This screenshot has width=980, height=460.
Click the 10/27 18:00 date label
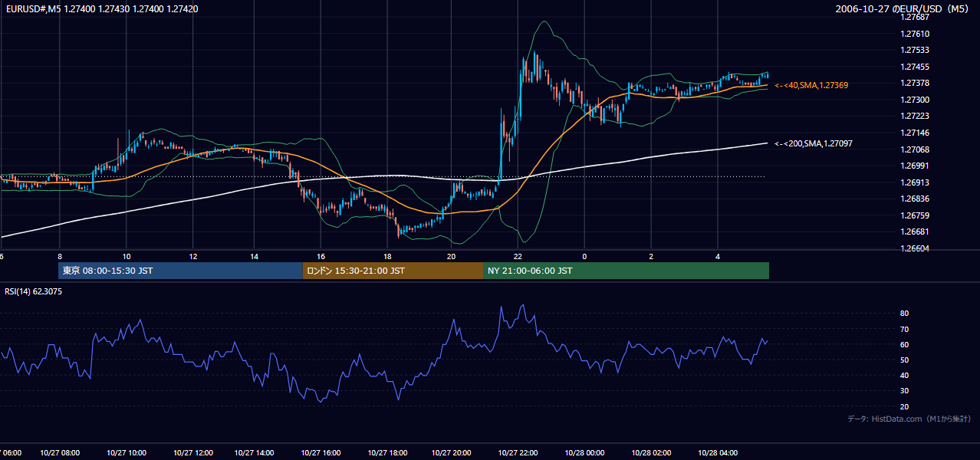[x=387, y=453]
